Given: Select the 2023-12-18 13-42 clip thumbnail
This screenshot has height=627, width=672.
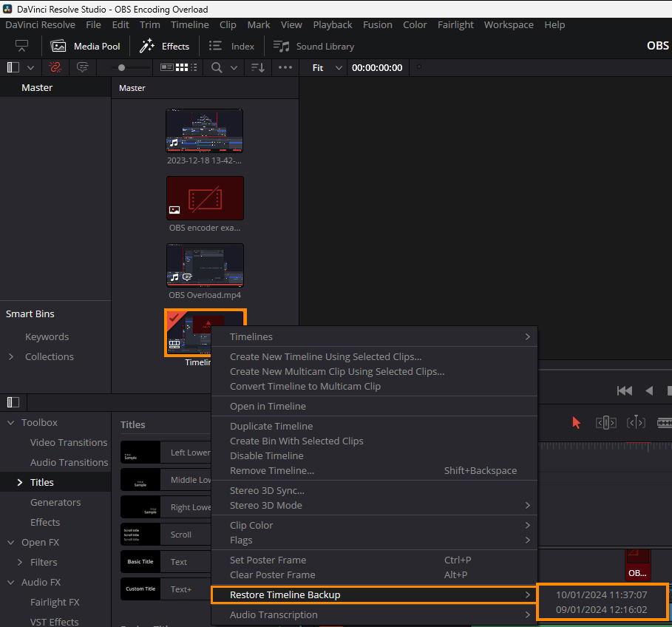Looking at the screenshot, I should (205, 131).
